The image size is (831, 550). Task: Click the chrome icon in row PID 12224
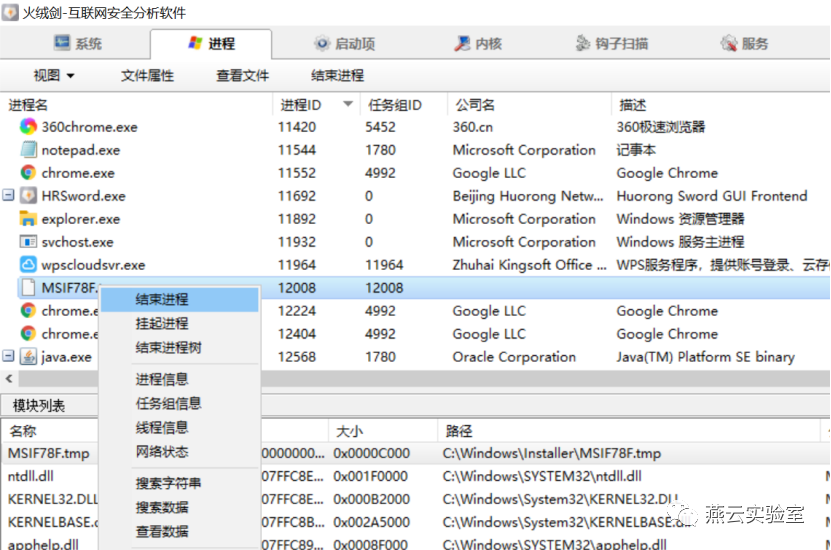28,311
